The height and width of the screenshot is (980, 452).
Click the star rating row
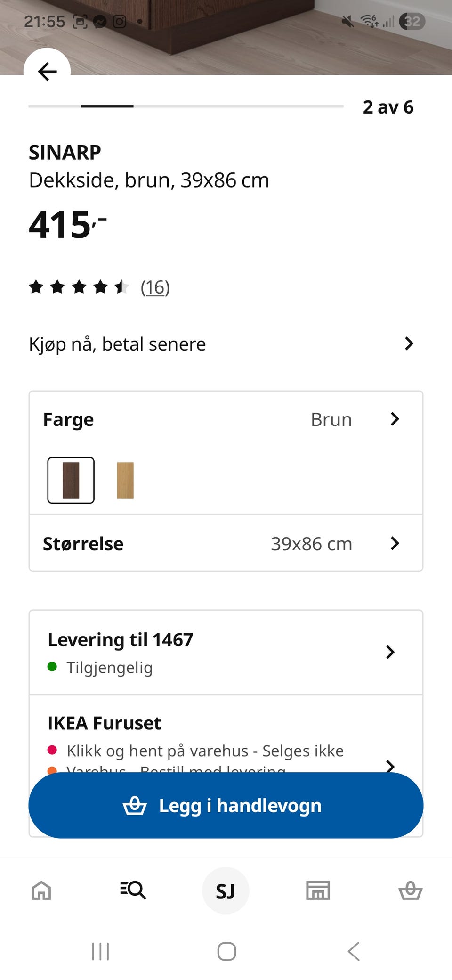point(79,287)
